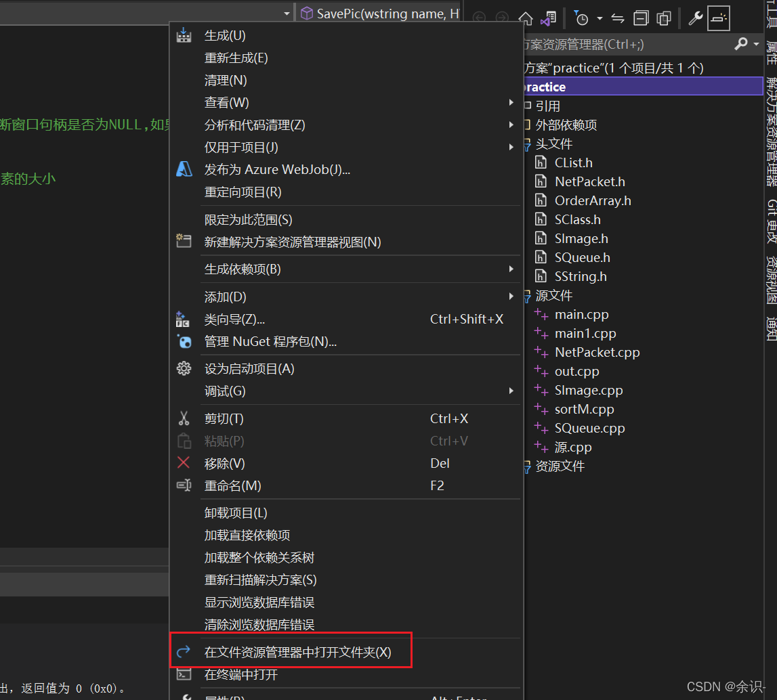This screenshot has width=777, height=700.
Task: Select 重新生成(E) menu entry
Action: 236,58
